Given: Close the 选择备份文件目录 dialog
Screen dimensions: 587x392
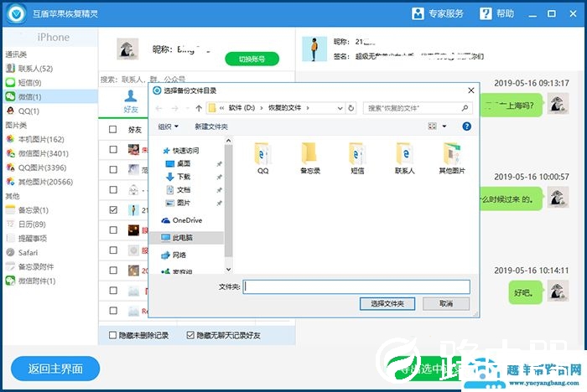Looking at the screenshot, I should click(x=471, y=90).
